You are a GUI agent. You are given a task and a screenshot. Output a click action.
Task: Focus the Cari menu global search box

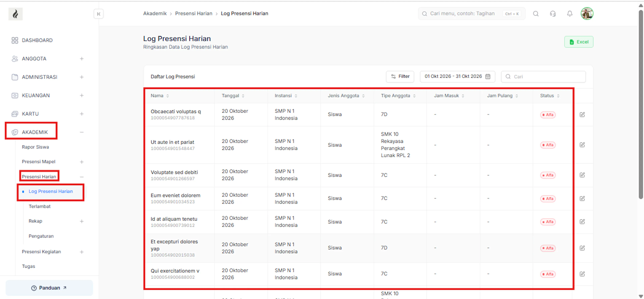click(471, 13)
